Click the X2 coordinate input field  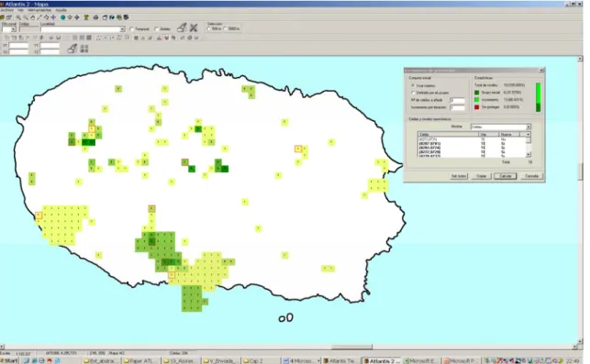18,52
